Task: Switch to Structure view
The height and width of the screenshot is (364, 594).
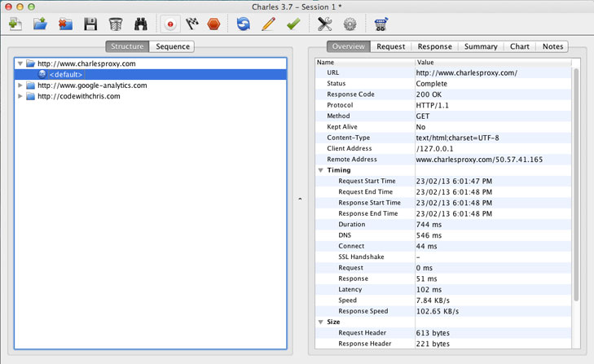Action: tap(127, 46)
